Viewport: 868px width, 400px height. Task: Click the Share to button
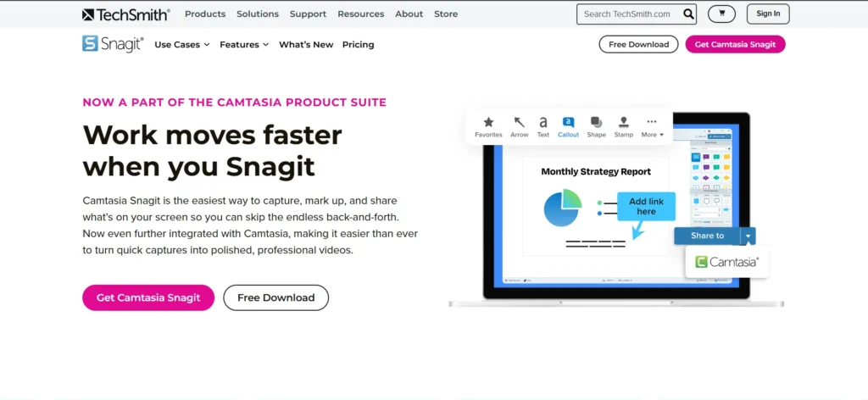click(707, 236)
